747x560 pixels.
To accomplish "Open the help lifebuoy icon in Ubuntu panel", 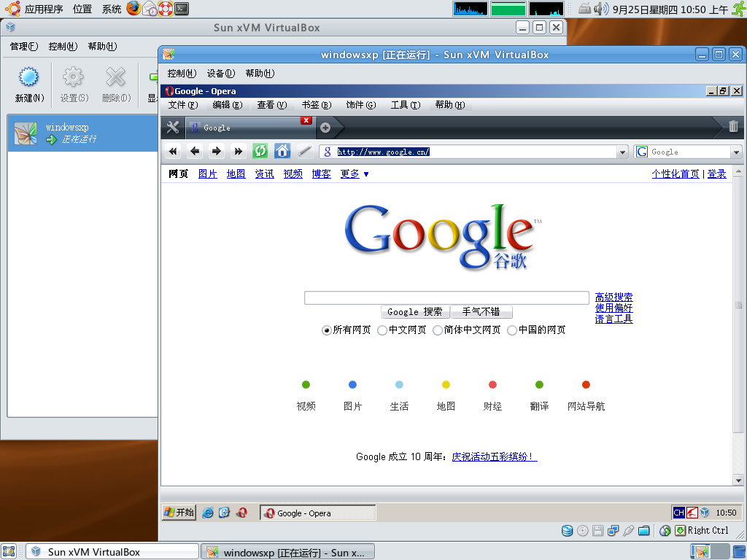I will coord(166,9).
